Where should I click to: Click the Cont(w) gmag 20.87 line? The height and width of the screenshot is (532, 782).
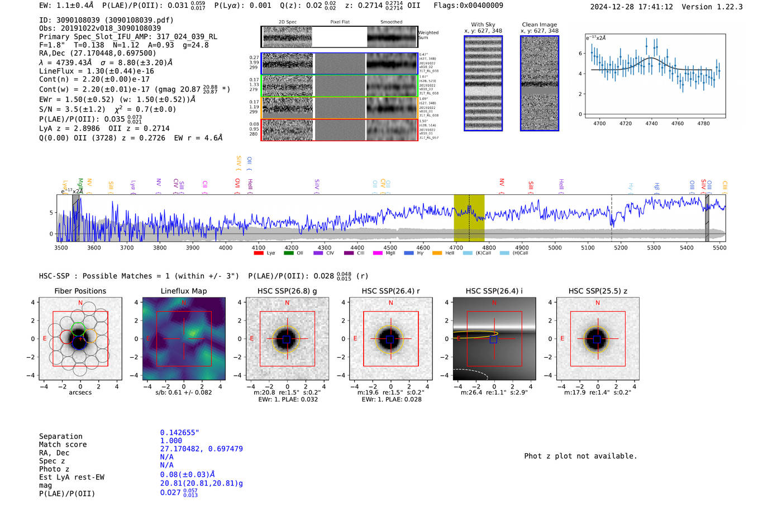coord(135,89)
